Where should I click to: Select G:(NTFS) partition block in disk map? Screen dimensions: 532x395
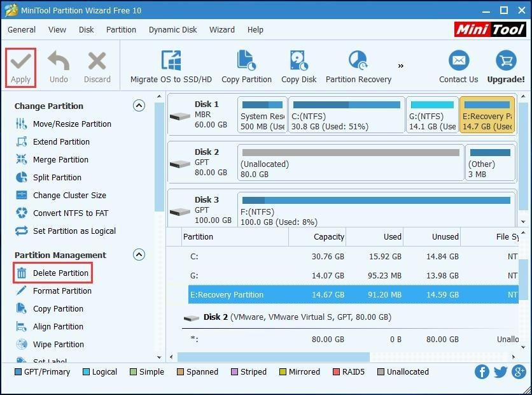coord(432,115)
